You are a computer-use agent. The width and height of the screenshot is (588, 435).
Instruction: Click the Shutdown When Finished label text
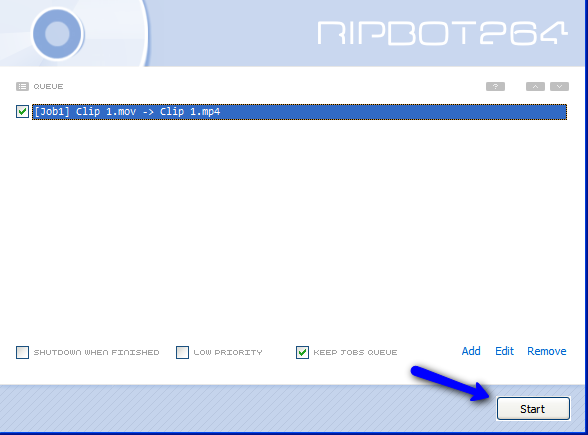tap(96, 352)
